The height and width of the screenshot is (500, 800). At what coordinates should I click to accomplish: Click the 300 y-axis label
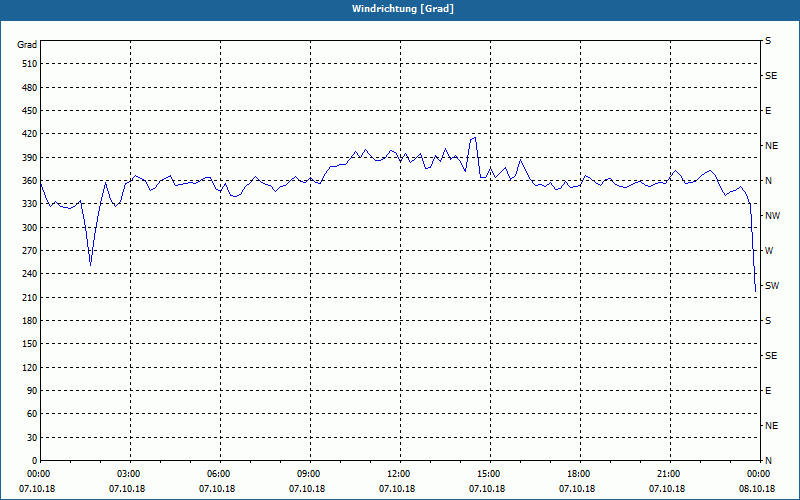click(30, 228)
